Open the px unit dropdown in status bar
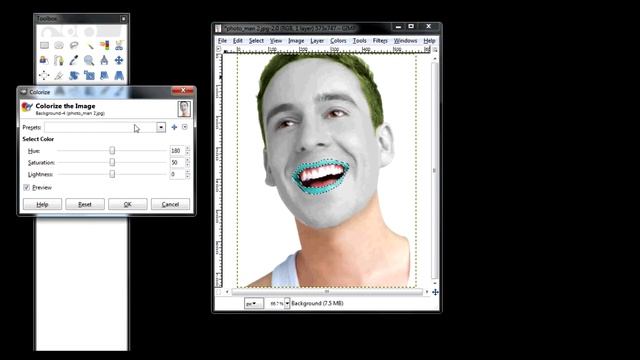This screenshot has width=640, height=360. pyautogui.click(x=253, y=303)
